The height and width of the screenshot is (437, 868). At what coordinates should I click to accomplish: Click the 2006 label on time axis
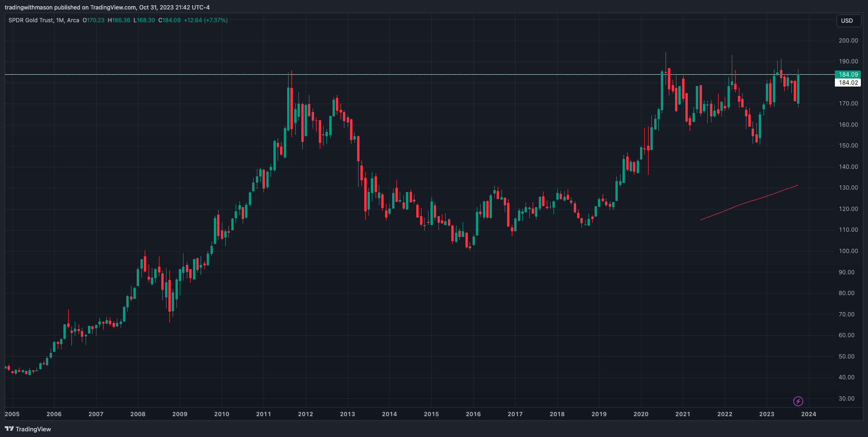(54, 414)
